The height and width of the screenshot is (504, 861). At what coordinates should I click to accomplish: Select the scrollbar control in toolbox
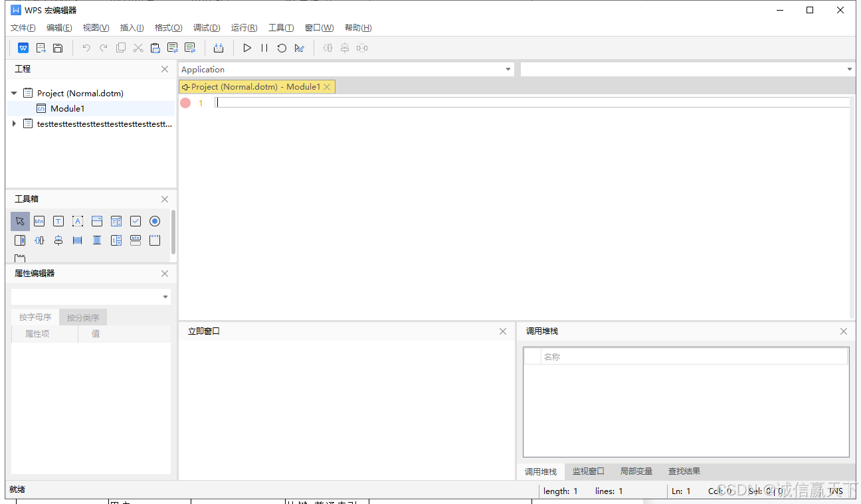[20, 240]
